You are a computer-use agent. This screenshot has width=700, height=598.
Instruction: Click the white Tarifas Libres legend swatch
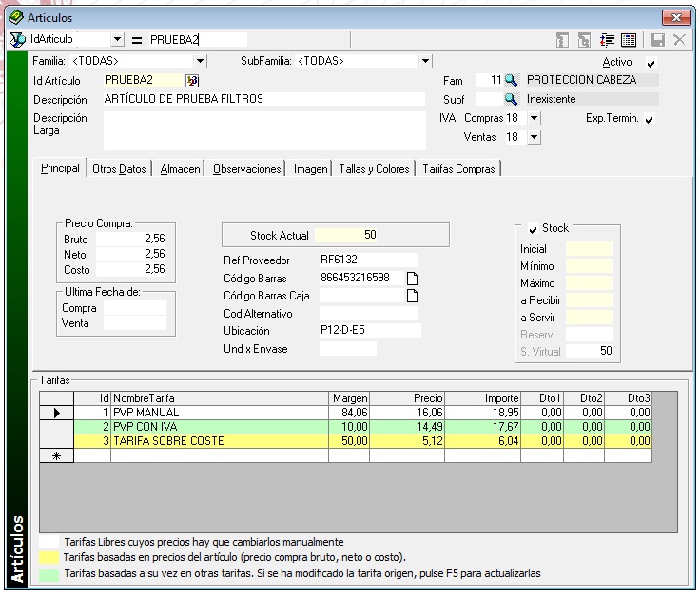coord(49,542)
